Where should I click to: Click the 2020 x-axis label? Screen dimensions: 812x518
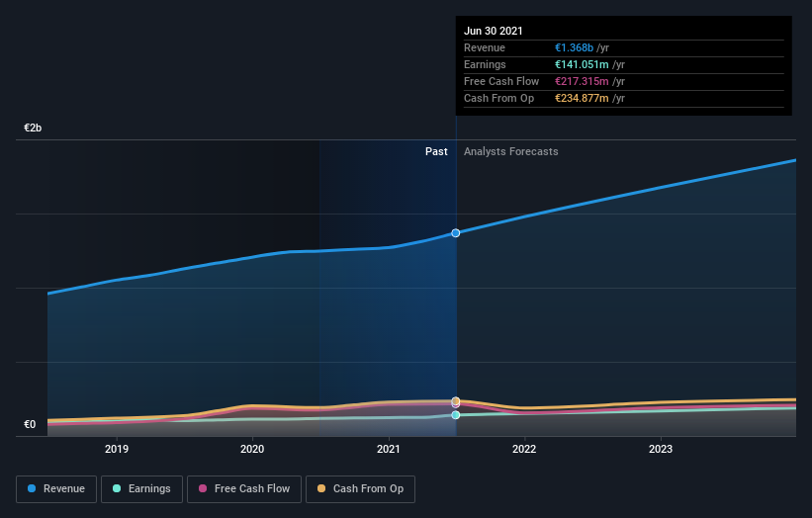pyautogui.click(x=252, y=449)
